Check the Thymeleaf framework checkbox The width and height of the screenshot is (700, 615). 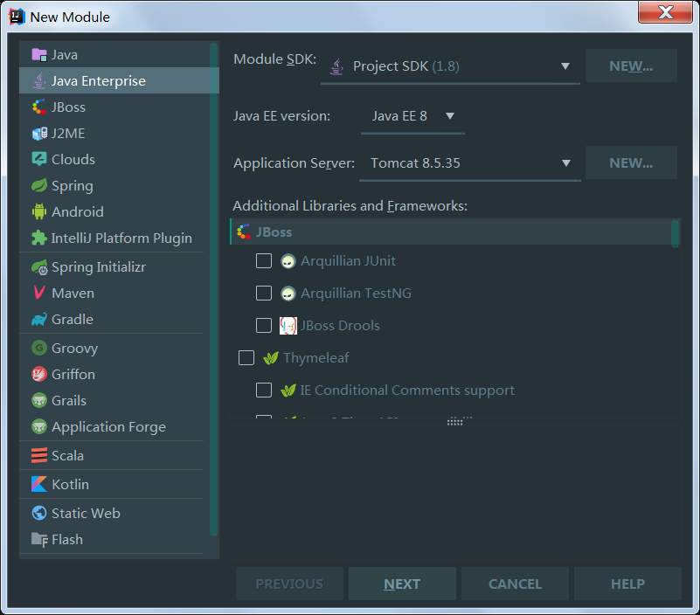246,358
